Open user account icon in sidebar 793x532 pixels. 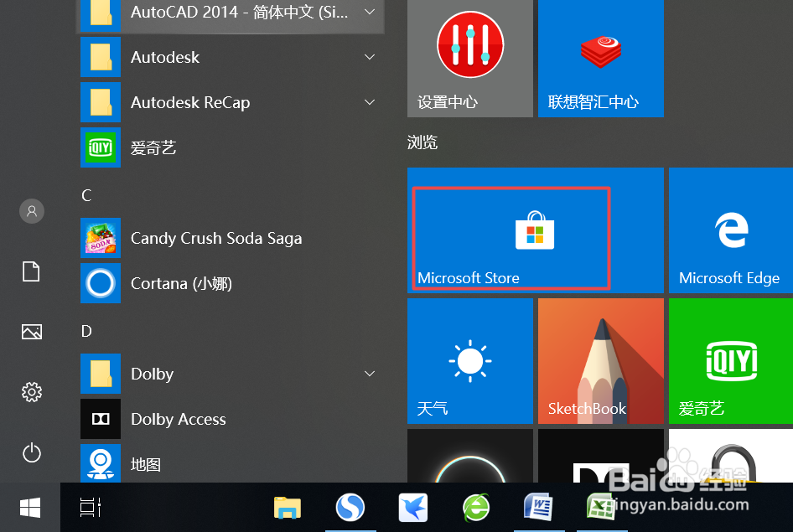click(31, 210)
